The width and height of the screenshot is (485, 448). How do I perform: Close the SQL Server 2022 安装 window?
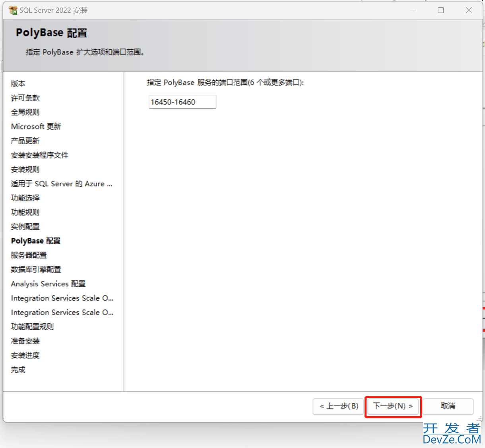point(469,10)
